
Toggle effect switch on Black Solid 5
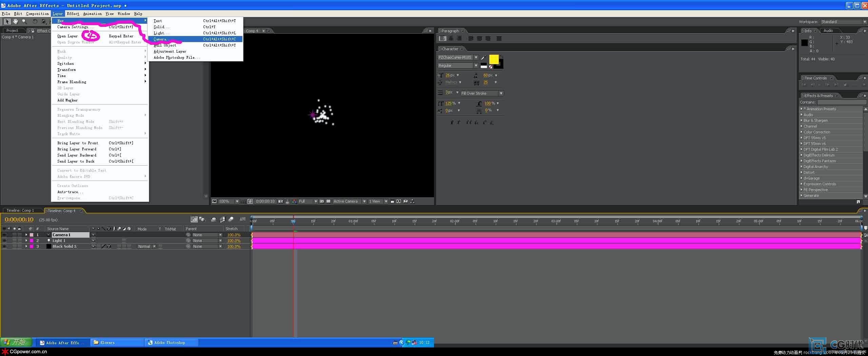[109, 246]
